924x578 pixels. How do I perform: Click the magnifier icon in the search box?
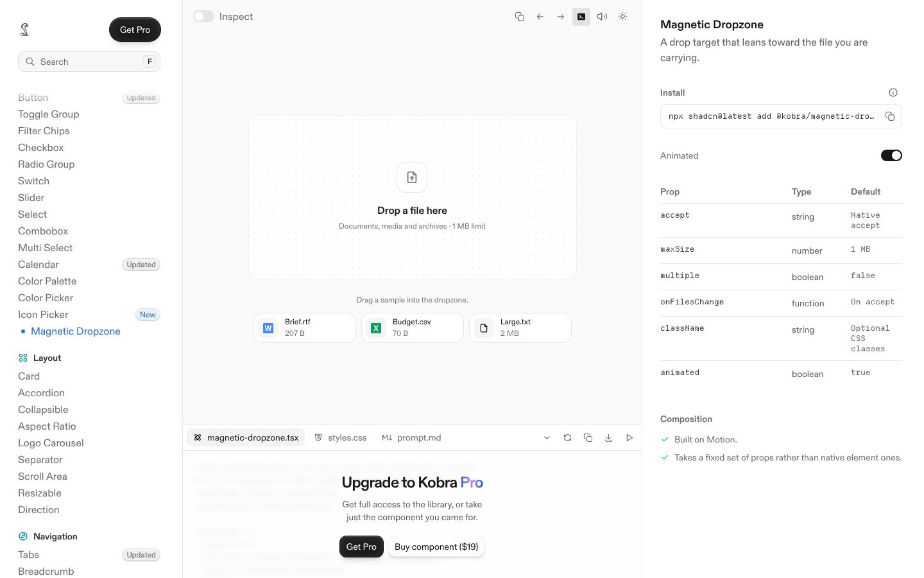pyautogui.click(x=30, y=62)
